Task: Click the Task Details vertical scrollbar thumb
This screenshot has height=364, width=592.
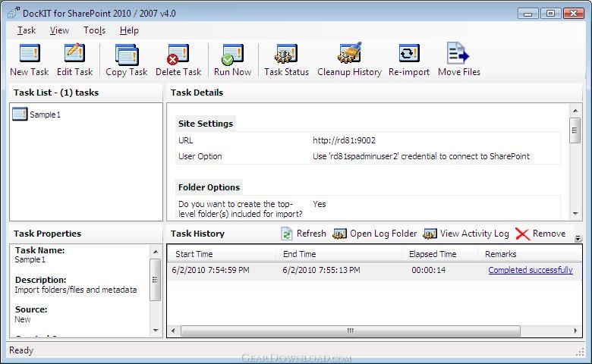Action: point(575,130)
